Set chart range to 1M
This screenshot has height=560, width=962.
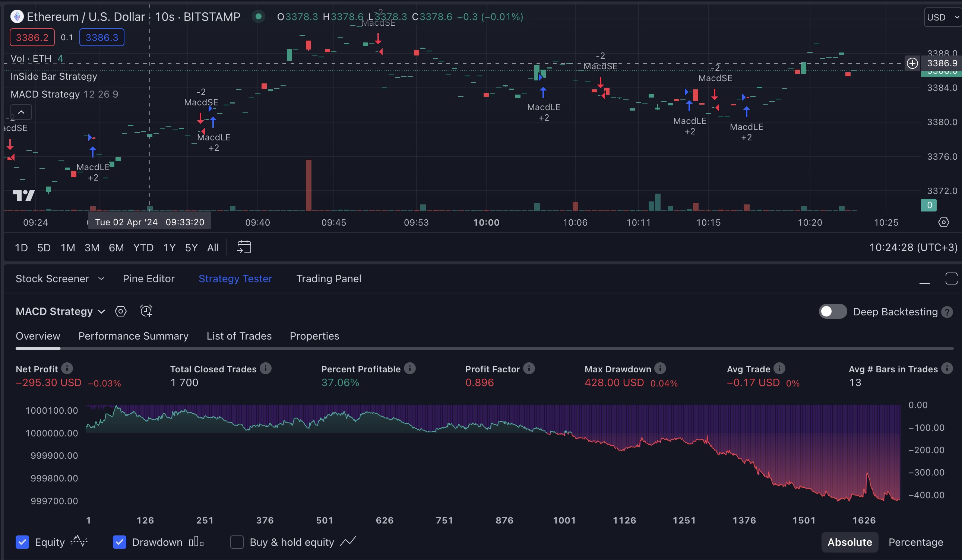point(68,248)
